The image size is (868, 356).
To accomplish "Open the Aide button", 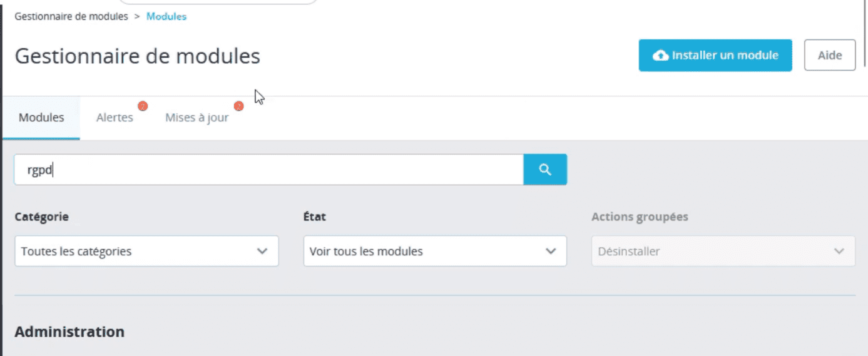I will 830,56.
